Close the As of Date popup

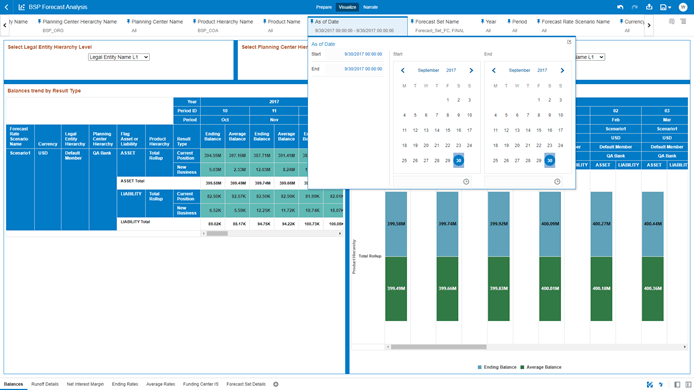(x=569, y=42)
